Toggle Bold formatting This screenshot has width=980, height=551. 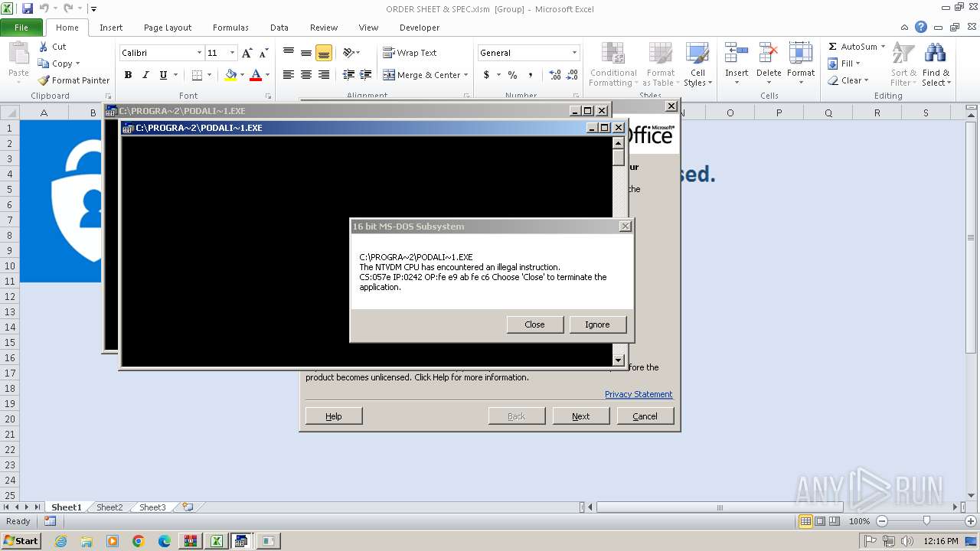click(x=128, y=75)
